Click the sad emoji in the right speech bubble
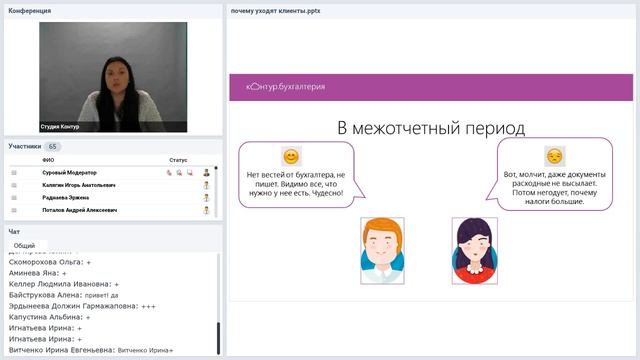 (554, 156)
